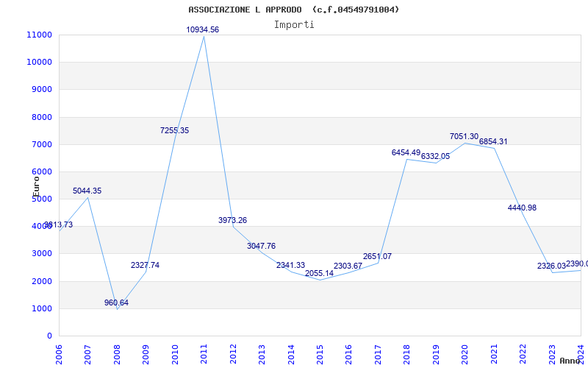Click the 2651.07 data label
The width and height of the screenshot is (588, 368).
click(377, 256)
